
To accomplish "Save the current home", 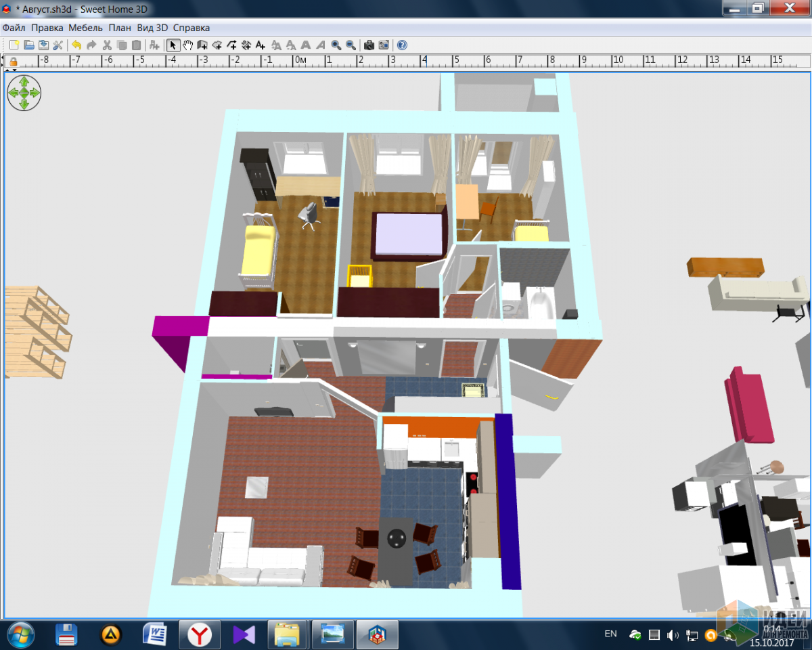I will coord(43,45).
